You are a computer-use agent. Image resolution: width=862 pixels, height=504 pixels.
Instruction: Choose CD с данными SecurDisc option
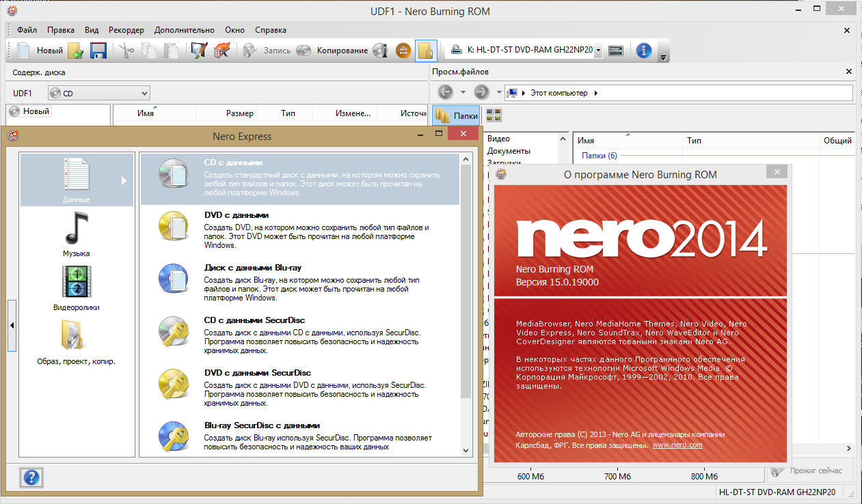coord(299,335)
